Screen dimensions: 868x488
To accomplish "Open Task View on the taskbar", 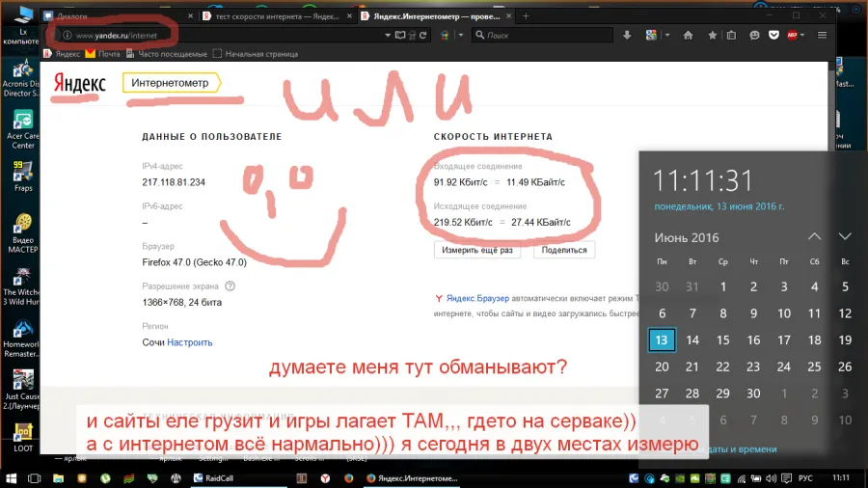I will 35,478.
